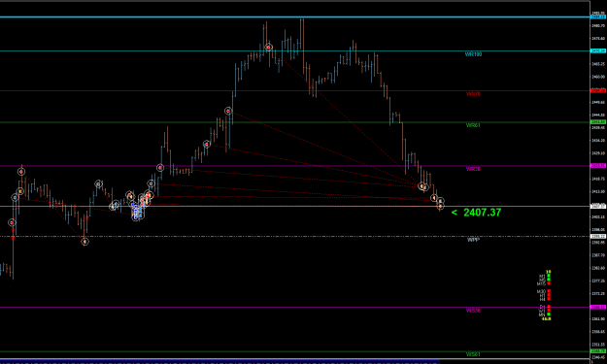Click the green WS61 price tag on the price axis
Viewport: 607px width, 364px height.
598,351
